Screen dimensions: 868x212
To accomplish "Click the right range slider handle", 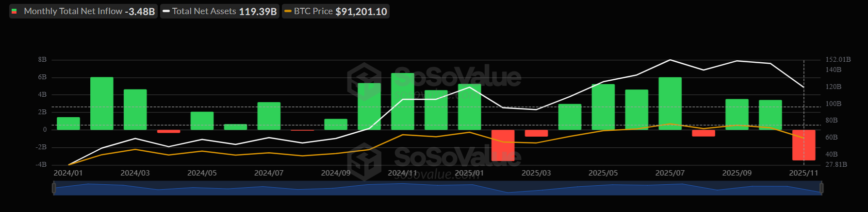I will pos(821,188).
